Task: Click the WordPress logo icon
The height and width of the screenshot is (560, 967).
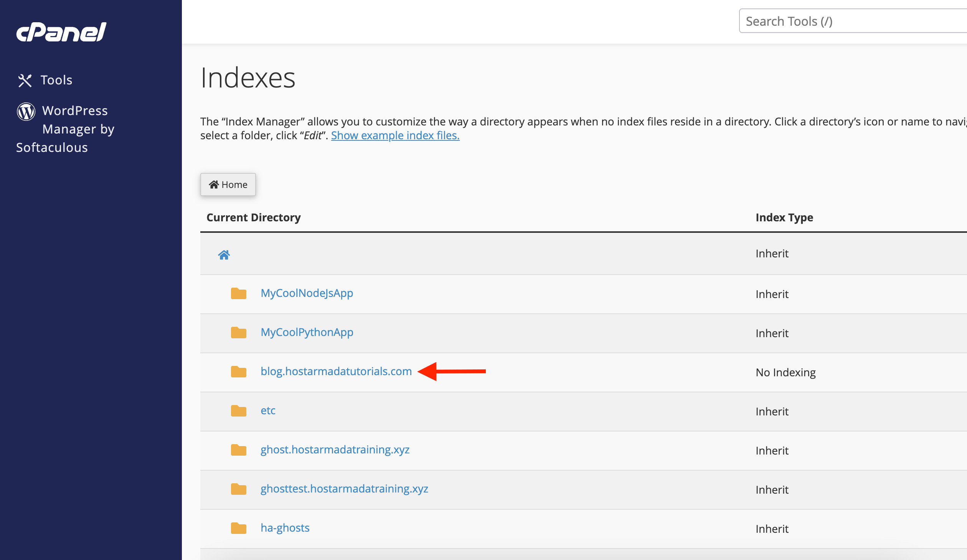Action: tap(26, 112)
